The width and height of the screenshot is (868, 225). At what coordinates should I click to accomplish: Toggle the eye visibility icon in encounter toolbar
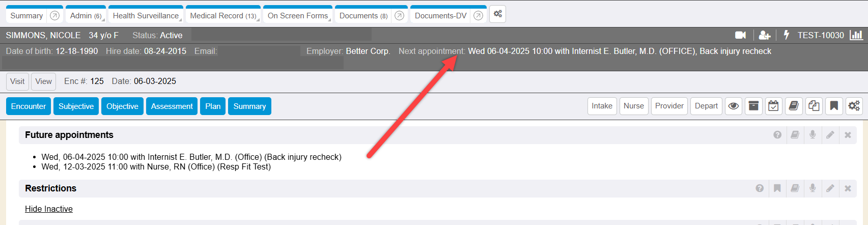pyautogui.click(x=734, y=106)
